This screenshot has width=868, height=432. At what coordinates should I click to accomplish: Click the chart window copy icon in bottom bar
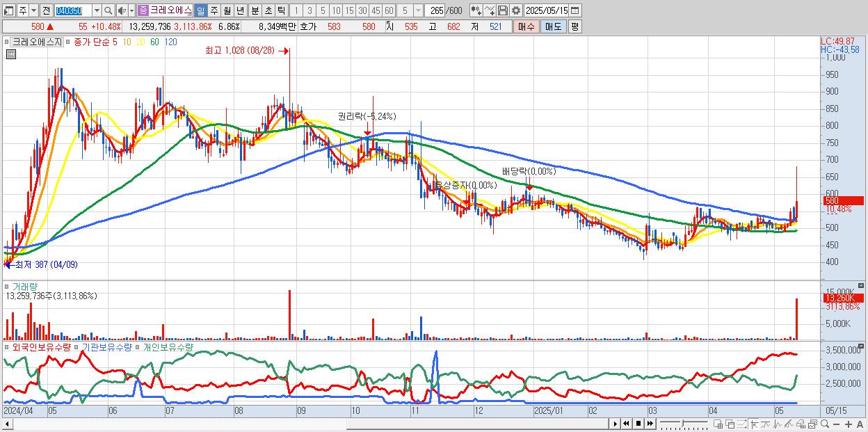coord(812,424)
